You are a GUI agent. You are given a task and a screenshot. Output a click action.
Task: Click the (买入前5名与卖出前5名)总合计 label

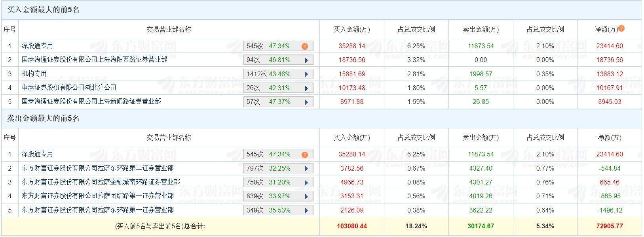tap(160, 226)
